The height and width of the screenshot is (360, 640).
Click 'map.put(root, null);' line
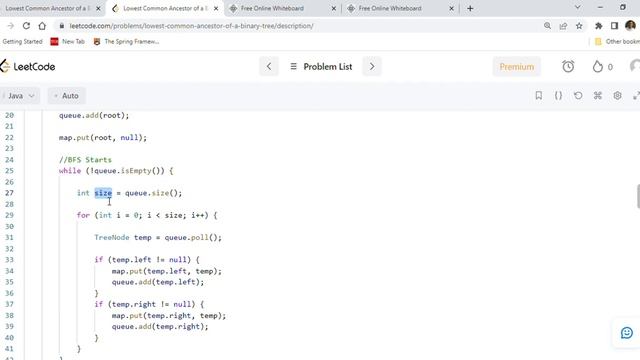pos(102,138)
